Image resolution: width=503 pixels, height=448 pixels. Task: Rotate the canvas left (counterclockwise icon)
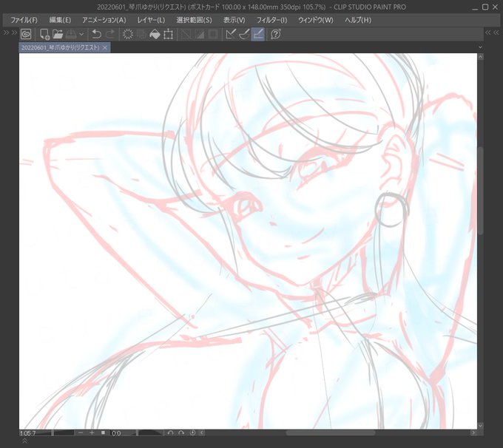tap(170, 433)
